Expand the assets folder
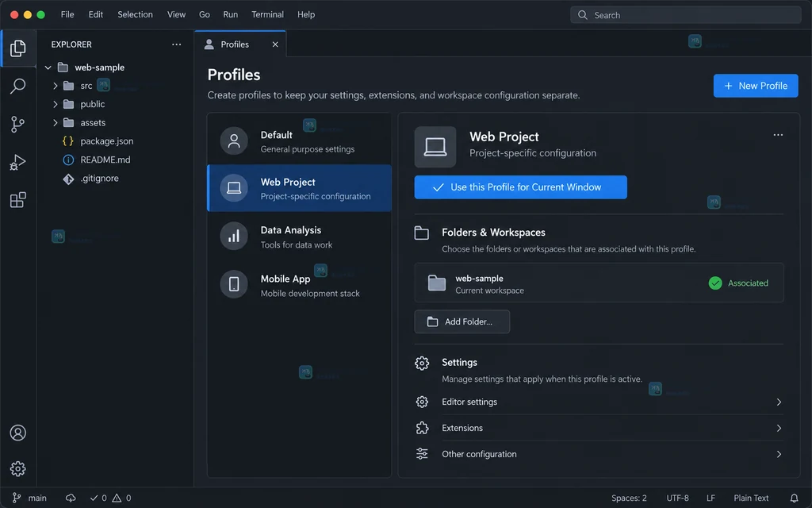812x508 pixels. [x=56, y=123]
